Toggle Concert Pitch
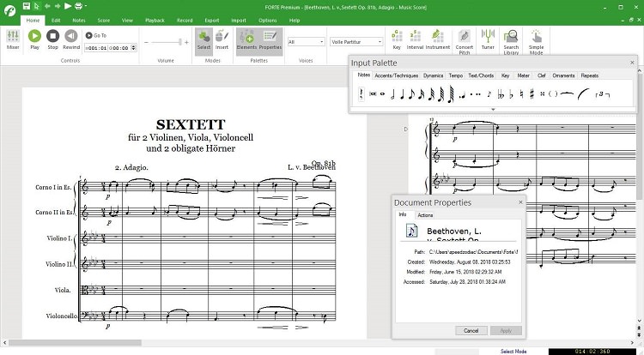Screen dimensions: 644x355 (465, 41)
